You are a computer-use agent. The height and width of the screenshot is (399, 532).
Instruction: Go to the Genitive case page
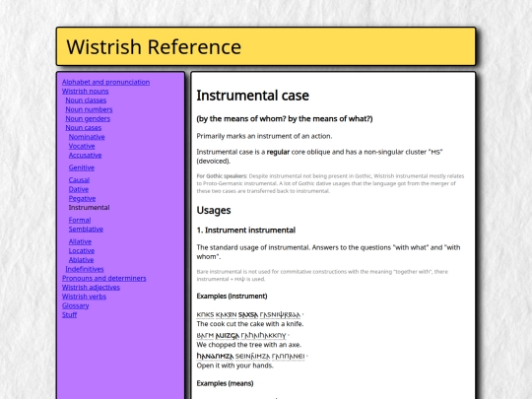[82, 167]
